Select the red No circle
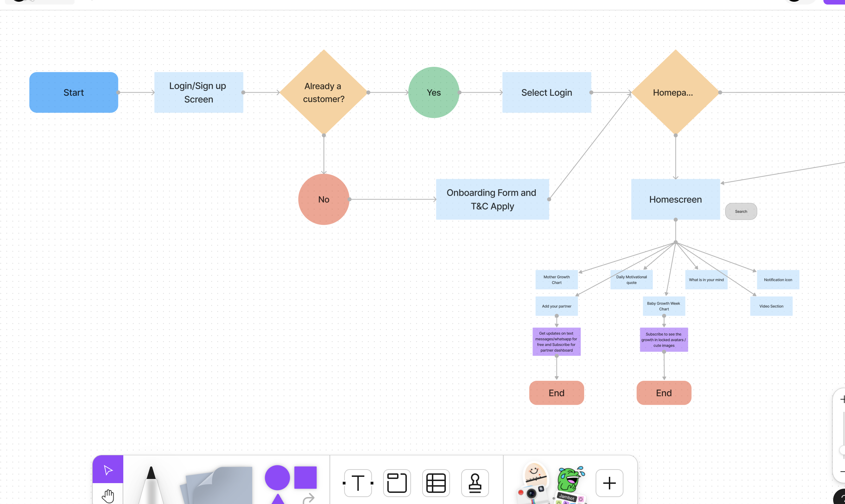The width and height of the screenshot is (845, 504). (x=324, y=199)
